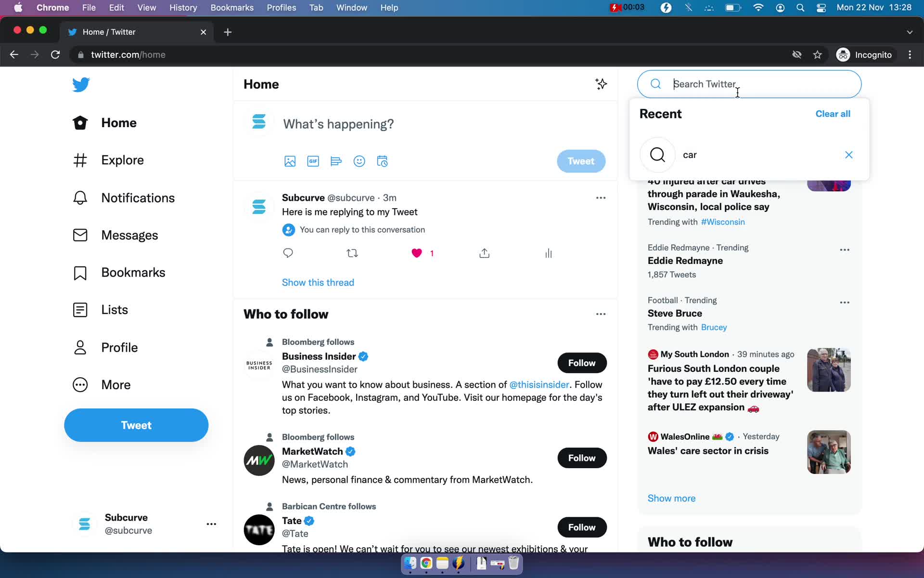Open the View menu
This screenshot has width=924, height=578.
(x=146, y=8)
